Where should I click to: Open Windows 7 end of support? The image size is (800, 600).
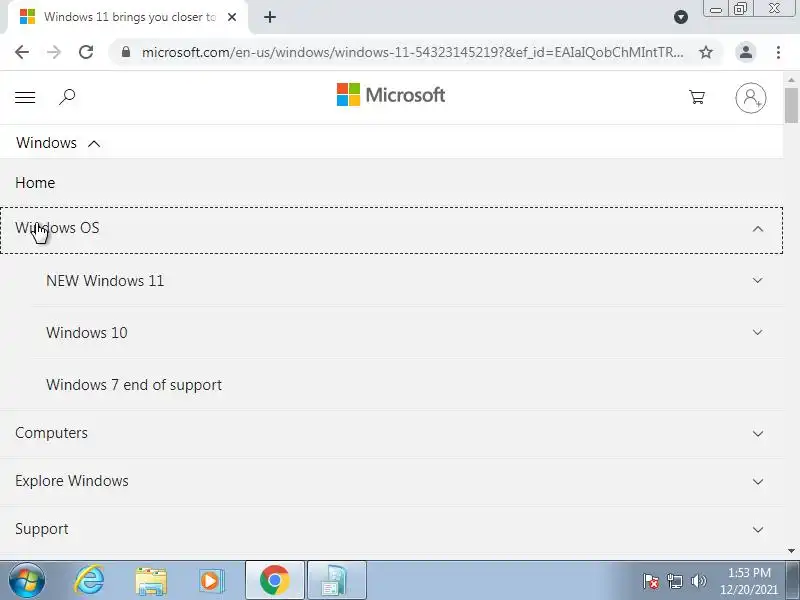pyautogui.click(x=134, y=385)
